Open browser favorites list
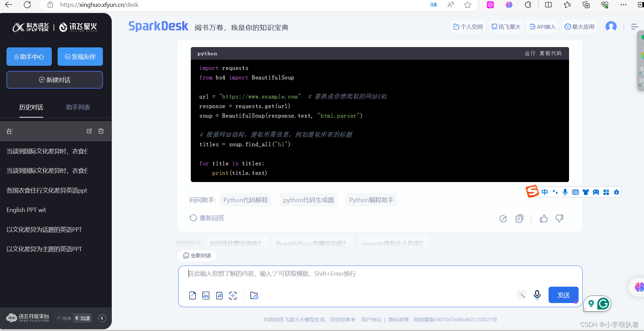The height and width of the screenshot is (331, 644). (x=567, y=5)
